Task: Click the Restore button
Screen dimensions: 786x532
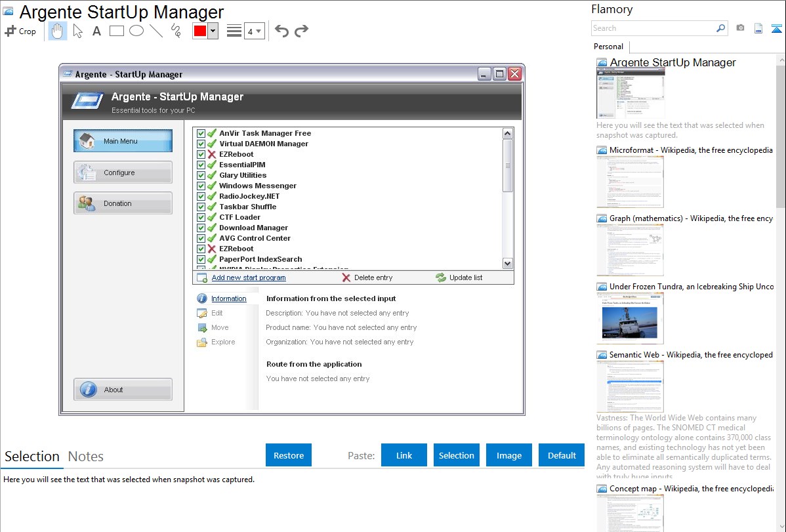Action: 289,455
